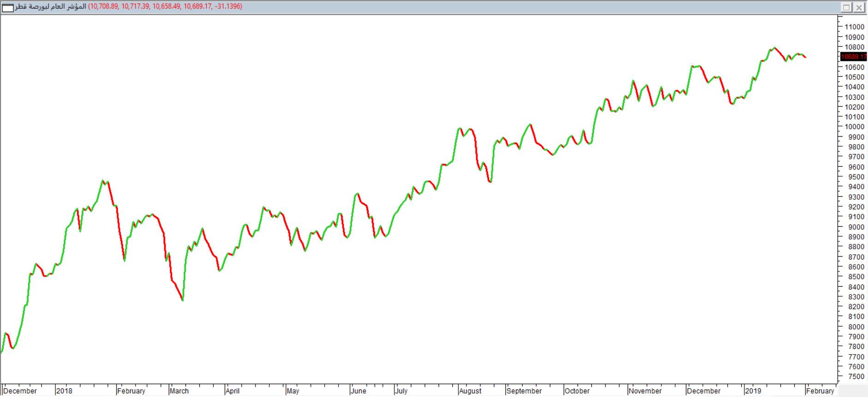Close the chart window
This screenshot has height=397, width=868.
pyautogui.click(x=858, y=7)
